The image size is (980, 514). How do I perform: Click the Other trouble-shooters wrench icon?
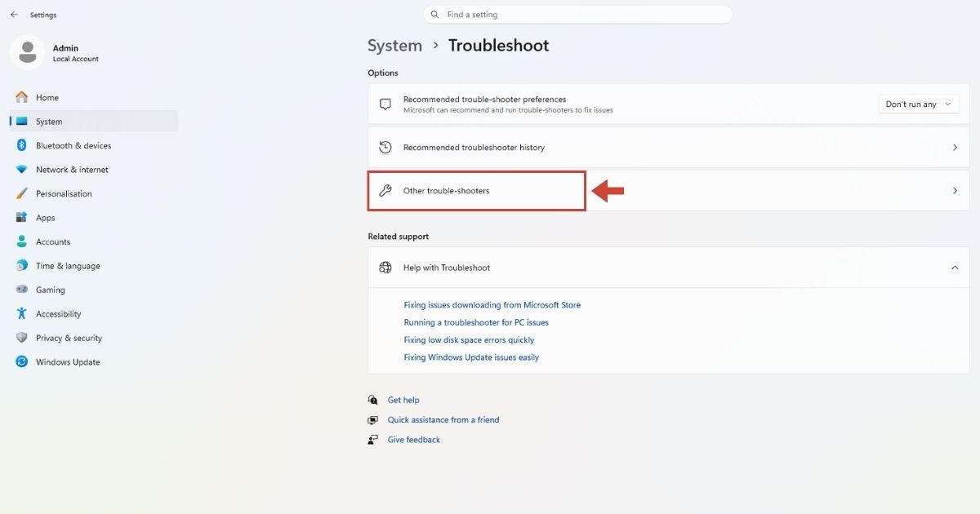385,191
